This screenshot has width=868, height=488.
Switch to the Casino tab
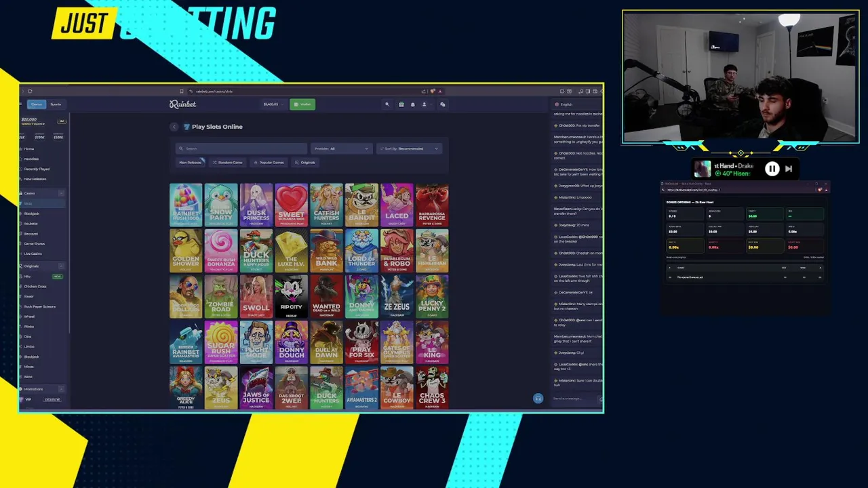37,104
